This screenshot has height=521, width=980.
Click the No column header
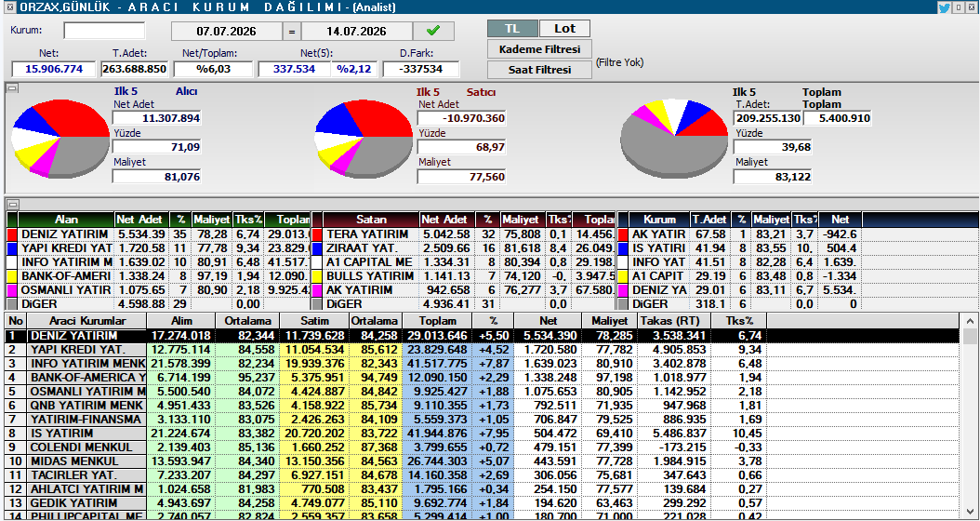(x=16, y=321)
